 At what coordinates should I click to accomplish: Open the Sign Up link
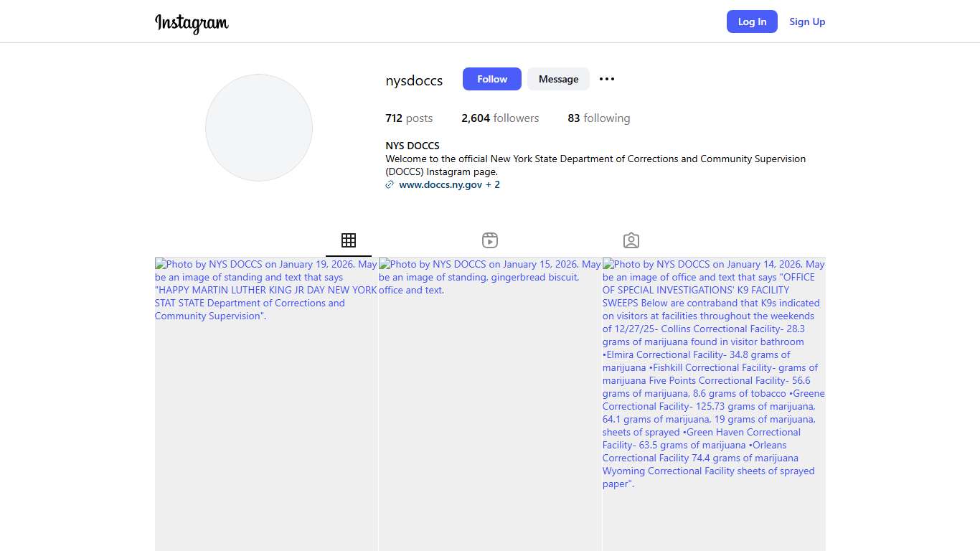click(807, 22)
